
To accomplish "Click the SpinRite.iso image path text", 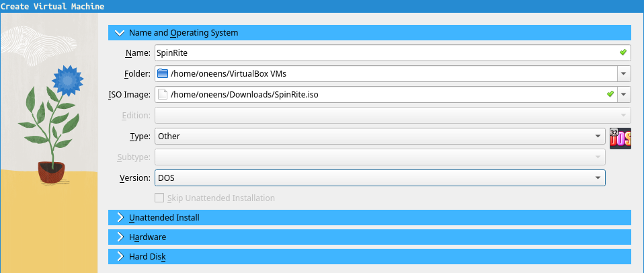I will pos(245,95).
